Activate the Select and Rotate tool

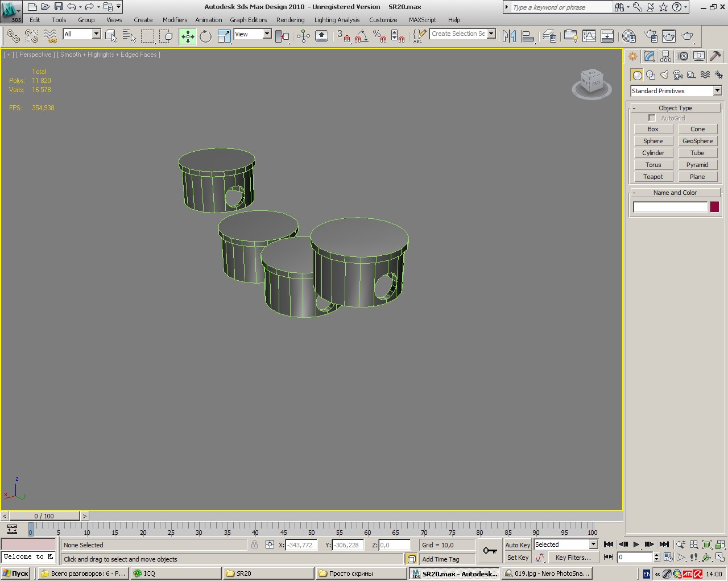pos(205,36)
